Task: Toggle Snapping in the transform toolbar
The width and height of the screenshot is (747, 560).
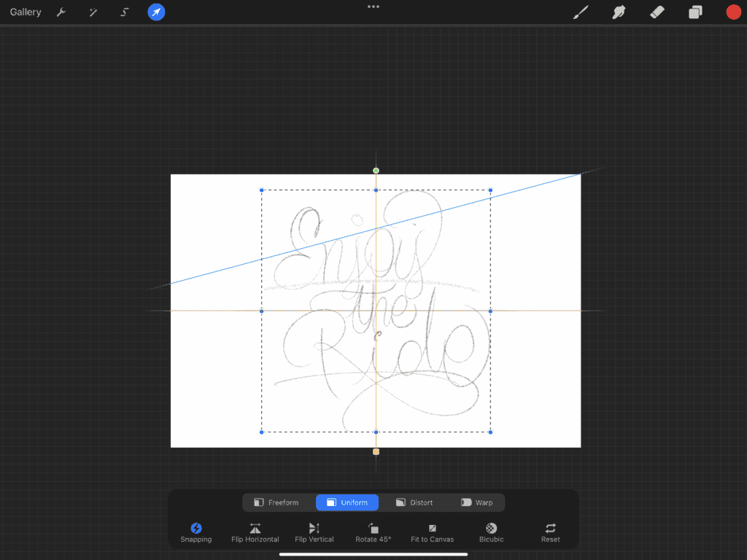Action: click(x=196, y=532)
